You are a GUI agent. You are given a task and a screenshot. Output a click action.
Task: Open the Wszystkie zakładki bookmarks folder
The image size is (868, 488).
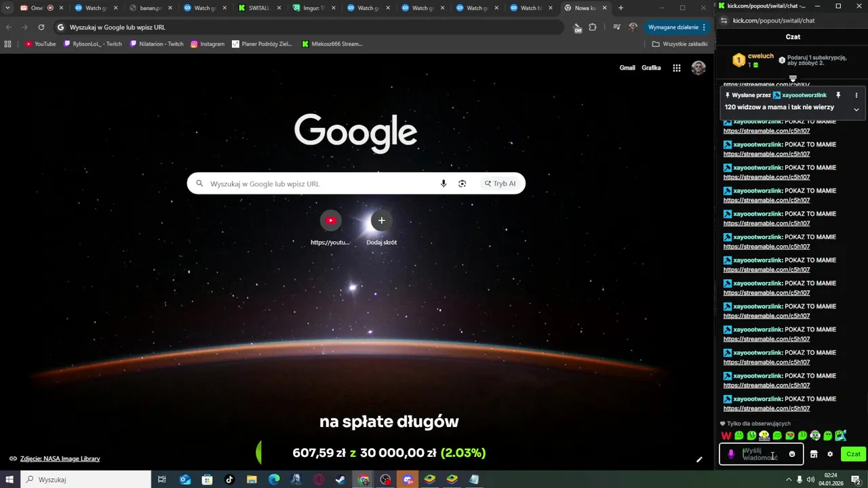pos(679,44)
